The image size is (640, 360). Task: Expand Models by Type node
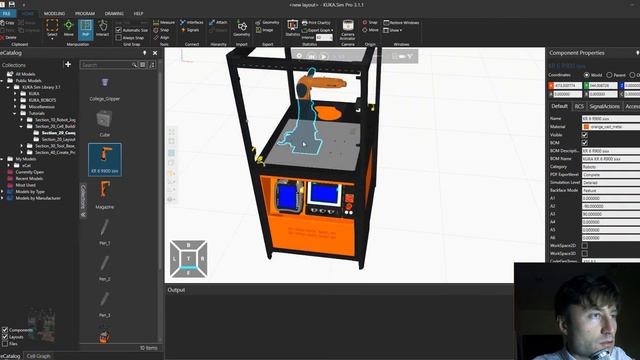tap(2, 191)
